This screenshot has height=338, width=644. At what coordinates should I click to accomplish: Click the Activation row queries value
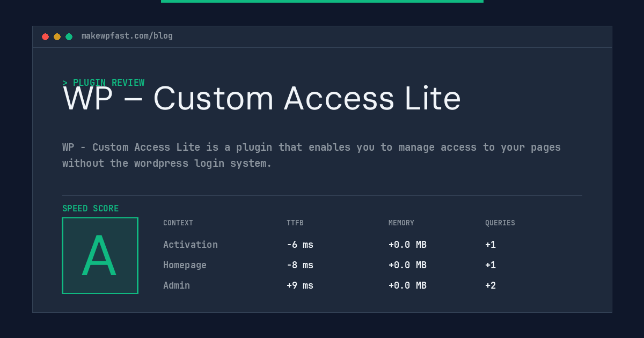[x=491, y=245]
